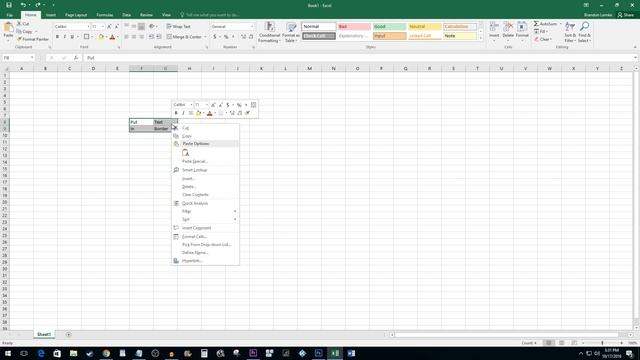Viewport: 640px width, 360px height.
Task: Save the workbook from the quick access toolbar
Action: [9, 5]
